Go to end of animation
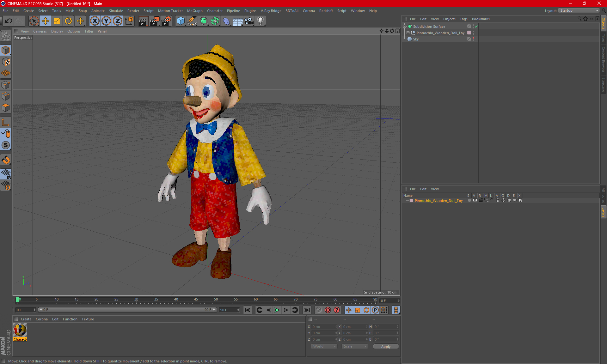607x364 pixels. pyautogui.click(x=307, y=310)
